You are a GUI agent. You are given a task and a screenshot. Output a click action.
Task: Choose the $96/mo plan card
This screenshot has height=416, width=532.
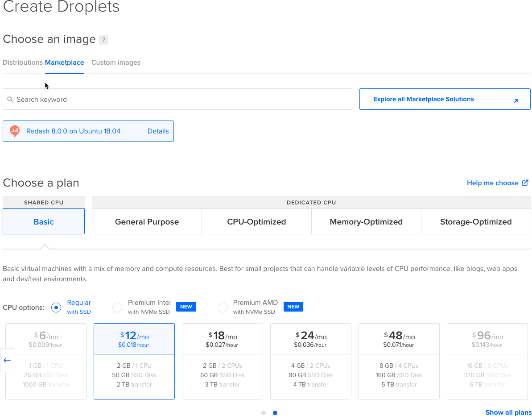click(x=487, y=362)
